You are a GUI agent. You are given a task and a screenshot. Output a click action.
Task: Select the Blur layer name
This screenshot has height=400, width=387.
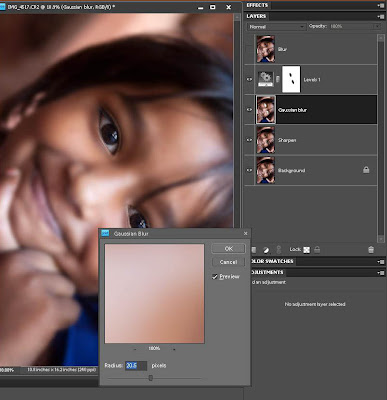[282, 49]
